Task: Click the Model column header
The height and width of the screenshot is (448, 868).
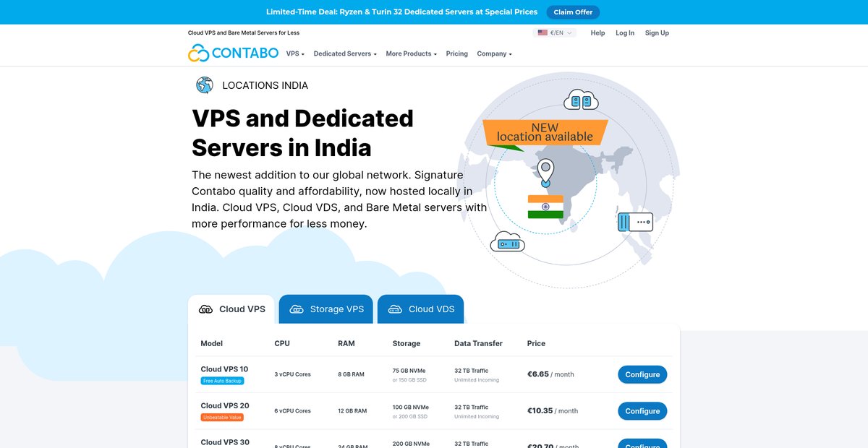Action: point(212,343)
